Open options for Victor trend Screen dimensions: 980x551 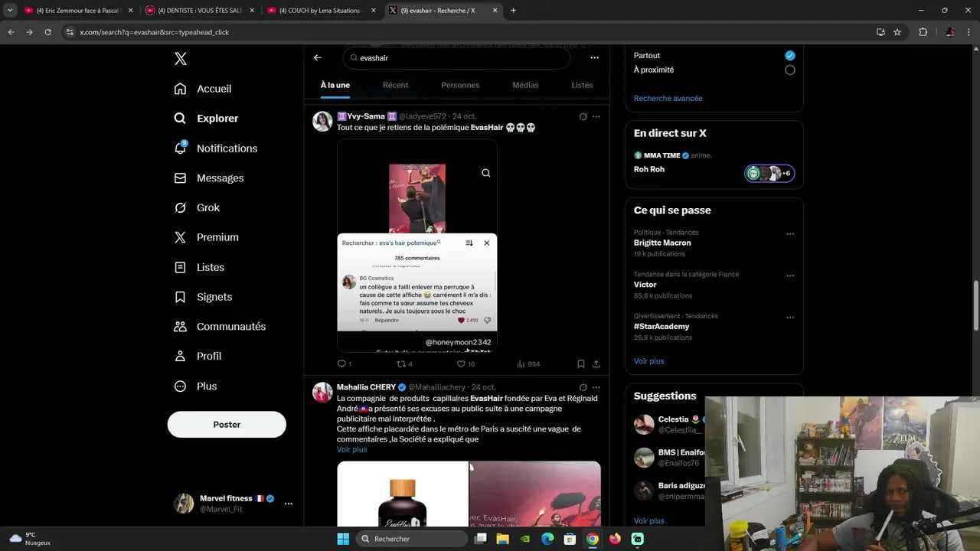pos(790,275)
